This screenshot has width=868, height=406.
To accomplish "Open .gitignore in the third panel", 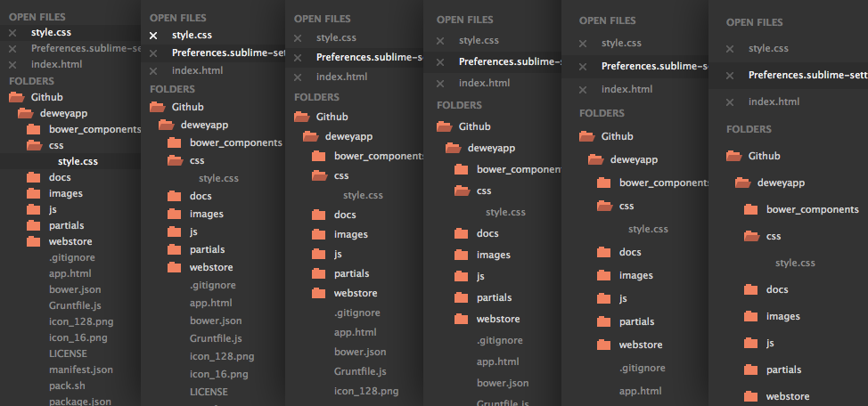I will 357,313.
